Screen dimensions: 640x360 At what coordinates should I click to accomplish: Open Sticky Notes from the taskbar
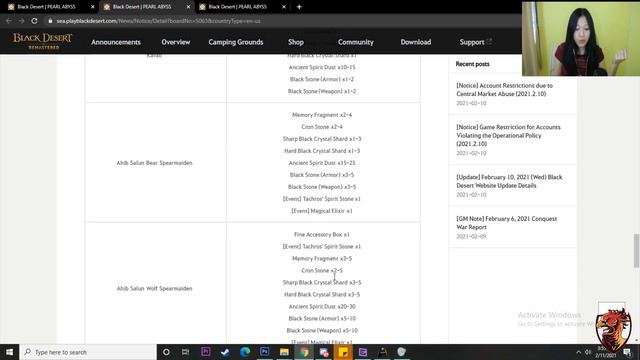point(343,352)
